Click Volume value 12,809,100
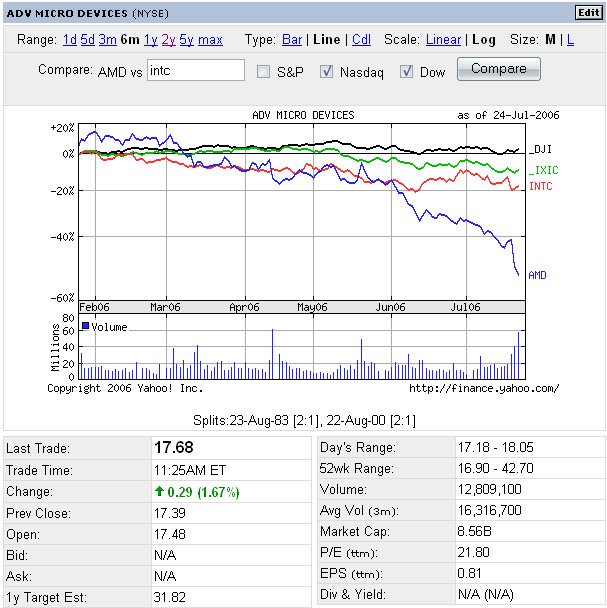The width and height of the screenshot is (607, 608). 489,489
